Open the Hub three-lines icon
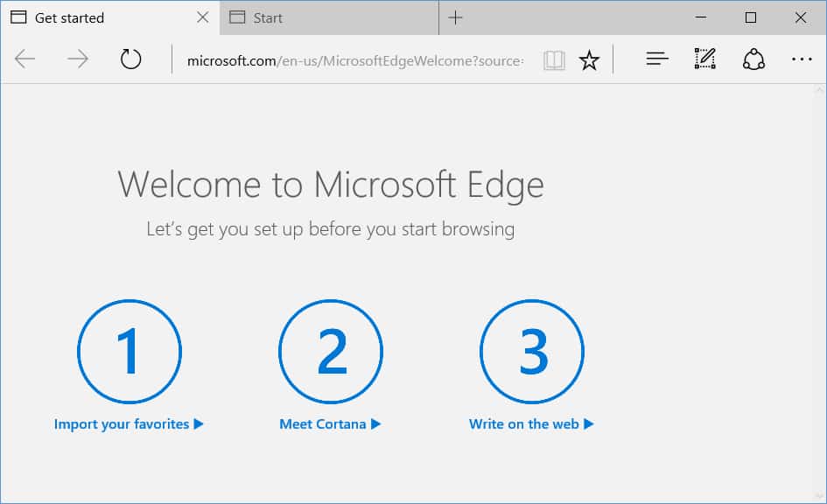 click(657, 59)
